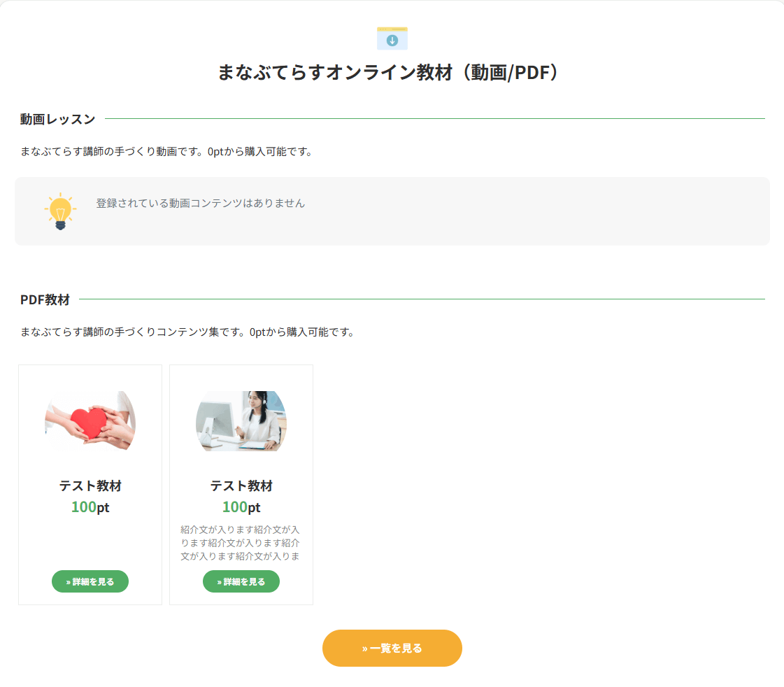Click the gray empty-video notice banner
This screenshot has width=784, height=687.
tap(392, 211)
